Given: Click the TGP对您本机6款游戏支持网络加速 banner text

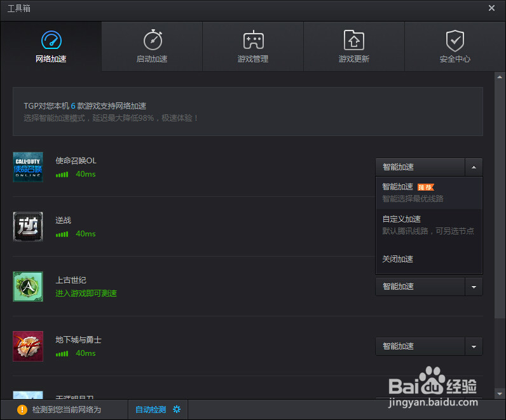Looking at the screenshot, I should coord(85,106).
